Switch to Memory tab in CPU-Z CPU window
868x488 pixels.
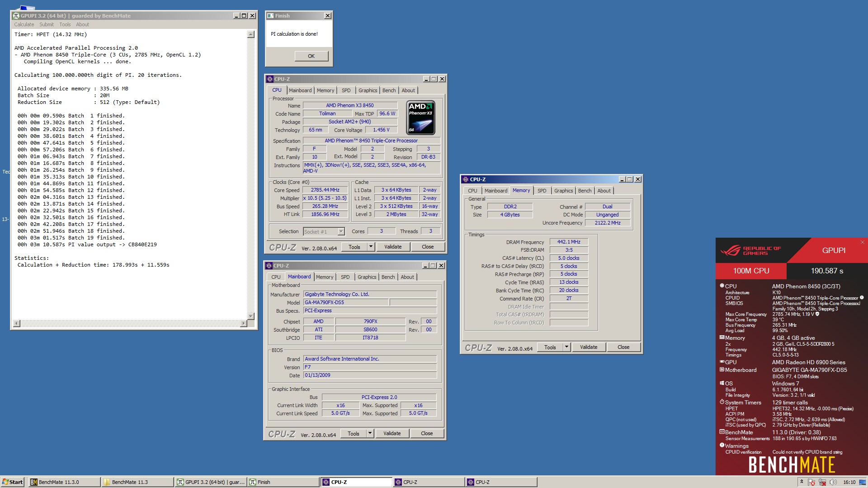(325, 90)
